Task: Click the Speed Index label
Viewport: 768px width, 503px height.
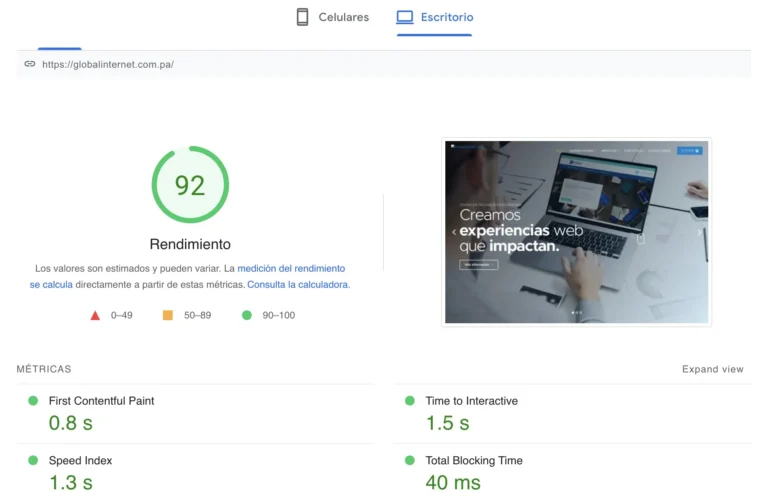Action: point(80,460)
